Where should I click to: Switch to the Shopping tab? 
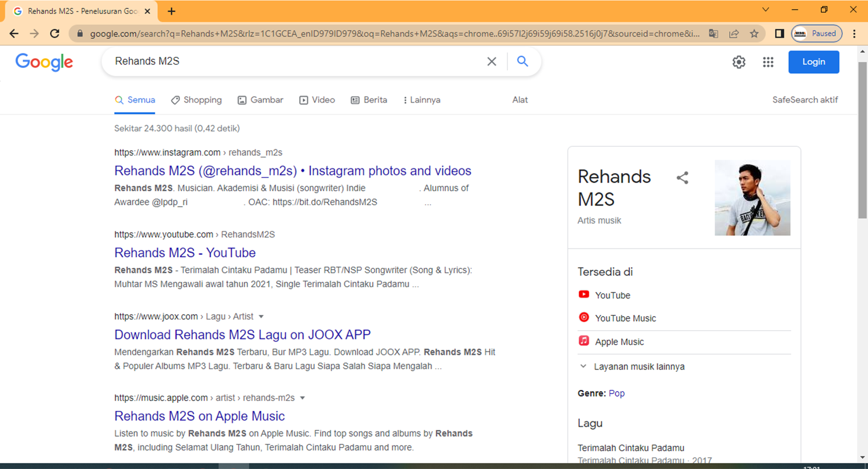(196, 100)
